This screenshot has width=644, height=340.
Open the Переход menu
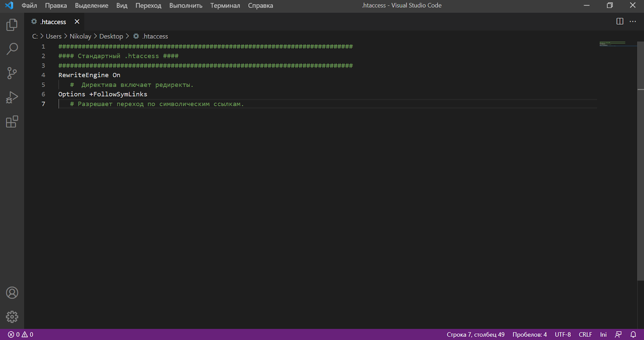[x=149, y=5]
